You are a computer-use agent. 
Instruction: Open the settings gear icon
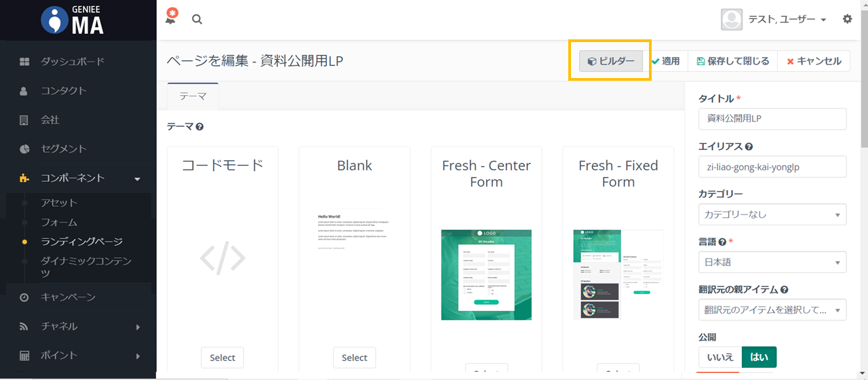click(x=847, y=19)
